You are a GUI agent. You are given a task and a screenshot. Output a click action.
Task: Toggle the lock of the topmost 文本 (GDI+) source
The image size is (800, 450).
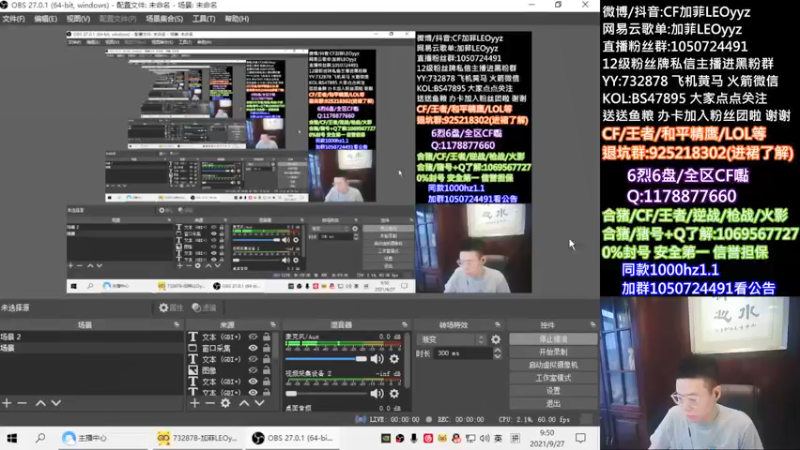[x=266, y=337]
